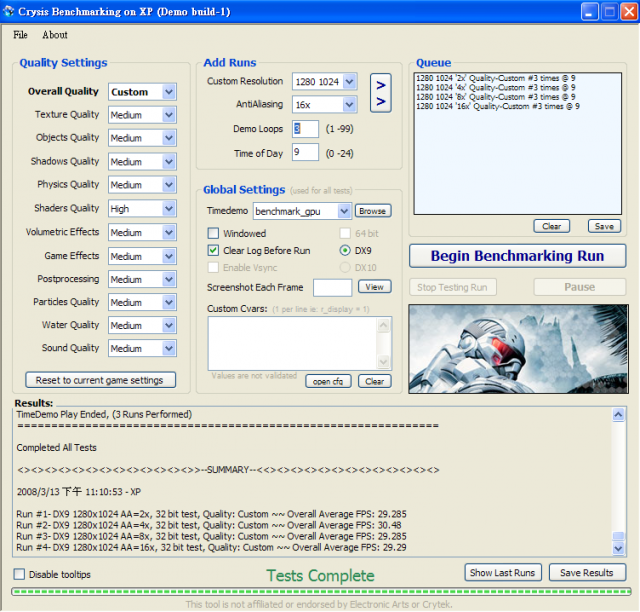Open the File menu
The width and height of the screenshot is (640, 612).
point(20,35)
